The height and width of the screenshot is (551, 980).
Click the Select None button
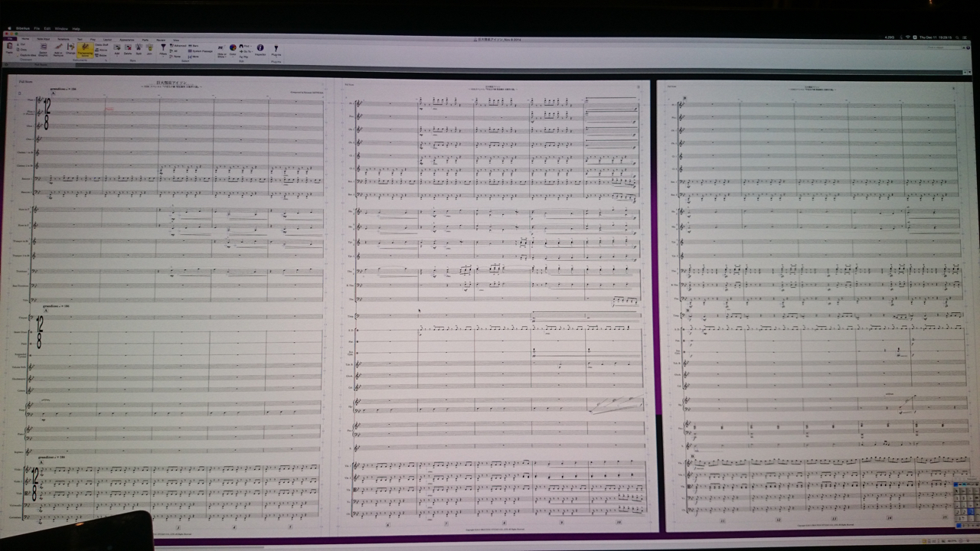(x=175, y=57)
